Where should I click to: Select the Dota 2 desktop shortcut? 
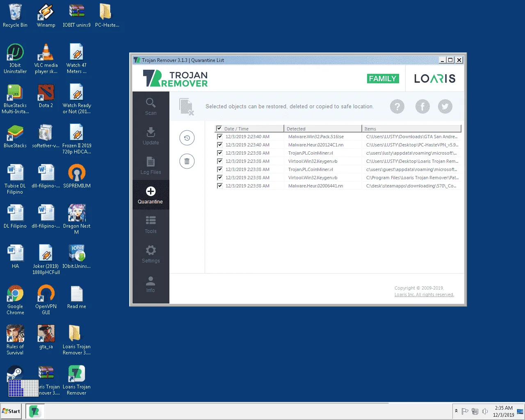click(46, 96)
